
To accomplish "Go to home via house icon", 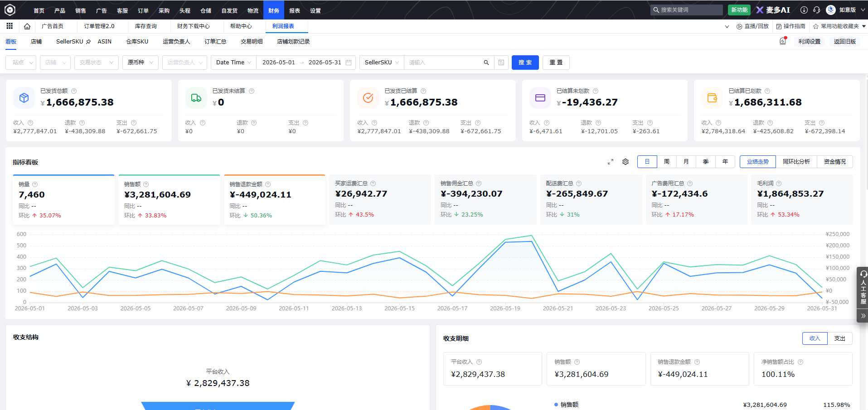I will [x=27, y=26].
